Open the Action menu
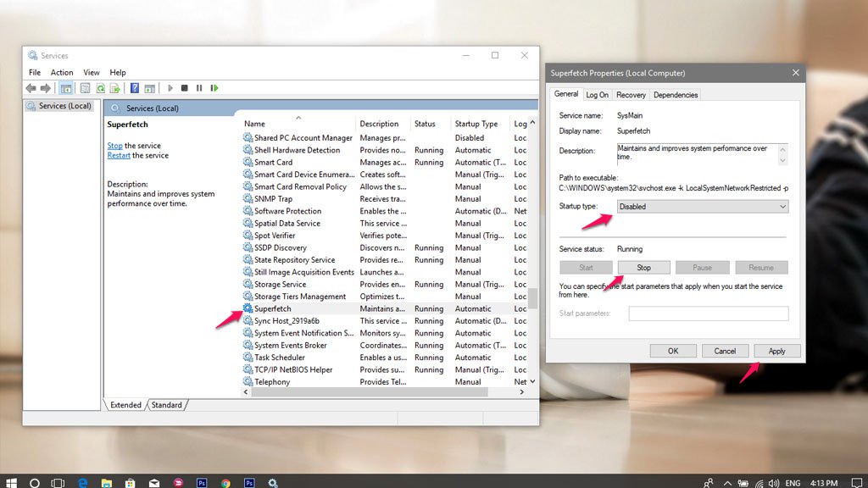This screenshot has height=488, width=868. pyautogui.click(x=61, y=73)
